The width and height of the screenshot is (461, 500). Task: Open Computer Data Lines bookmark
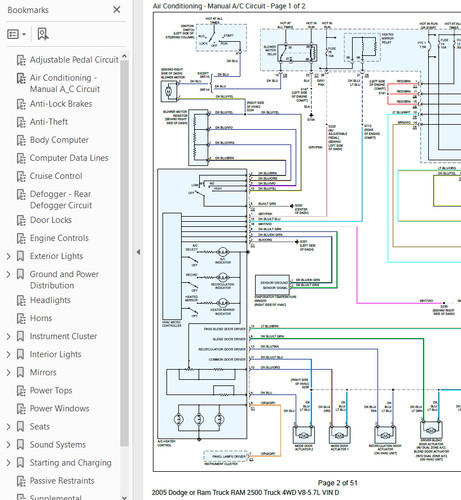[x=69, y=158]
